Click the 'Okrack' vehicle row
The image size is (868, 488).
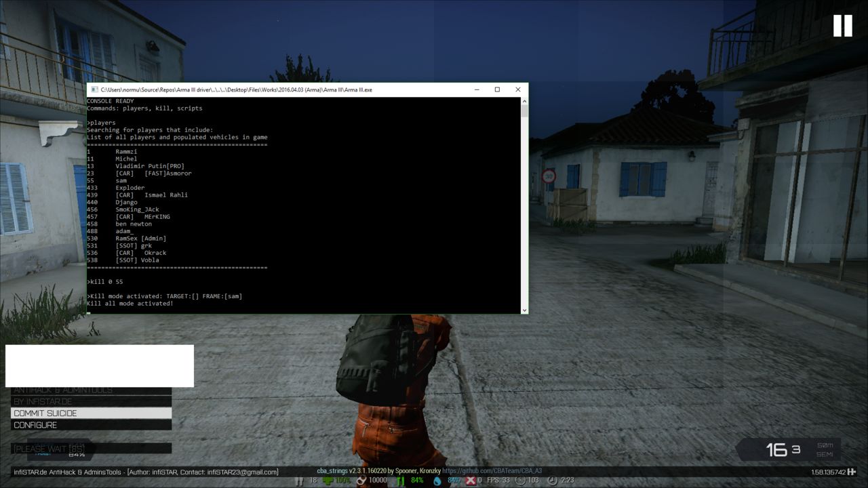pos(127,253)
